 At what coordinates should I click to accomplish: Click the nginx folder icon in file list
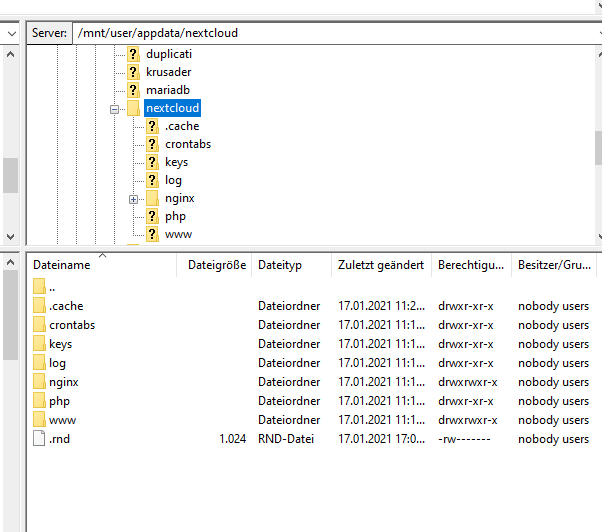tap(39, 382)
